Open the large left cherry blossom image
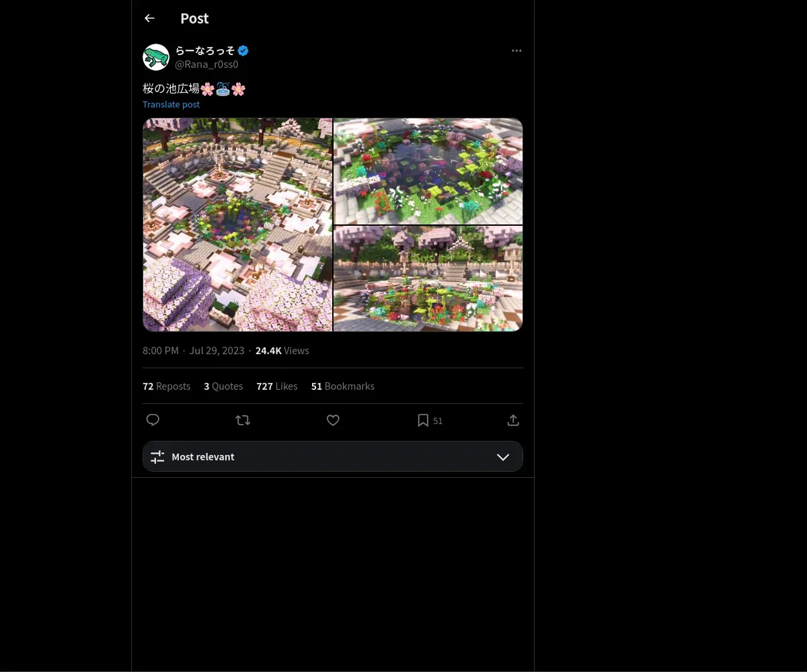 237,224
